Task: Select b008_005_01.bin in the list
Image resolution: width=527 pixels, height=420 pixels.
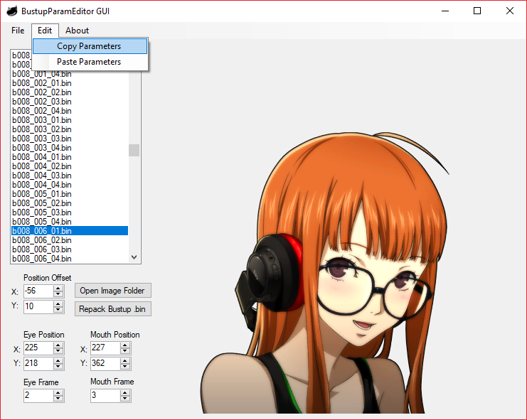Action: click(70, 194)
